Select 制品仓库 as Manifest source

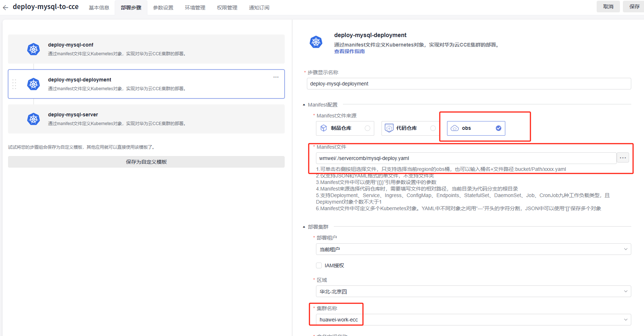pyautogui.click(x=345, y=128)
